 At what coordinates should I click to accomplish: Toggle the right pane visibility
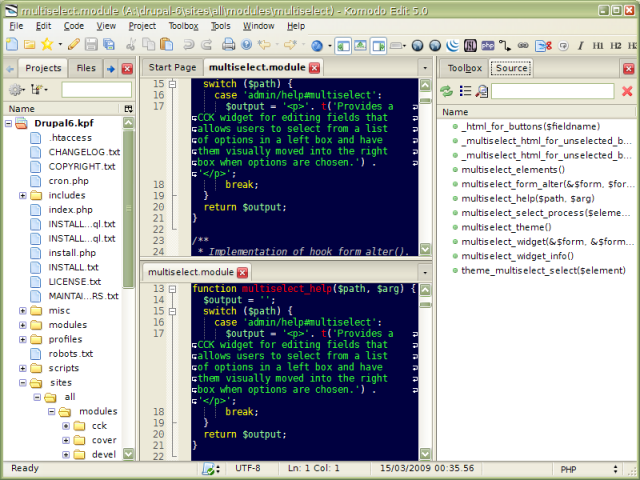click(378, 46)
